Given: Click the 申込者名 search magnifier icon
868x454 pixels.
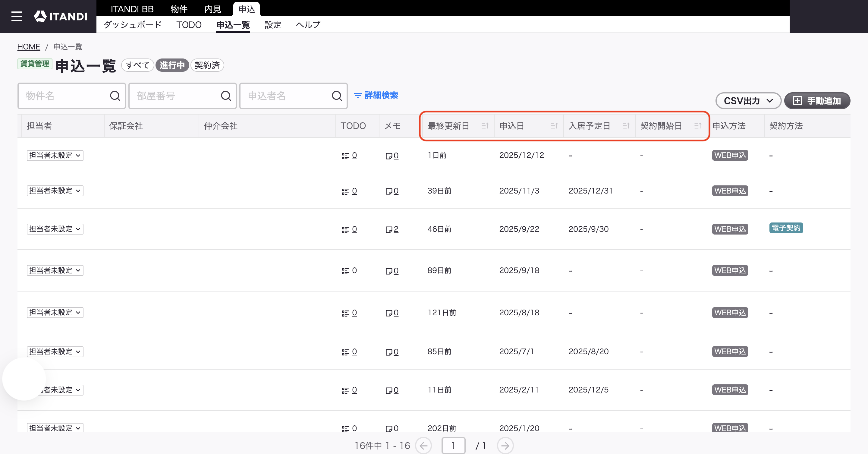Looking at the screenshot, I should click(x=337, y=96).
